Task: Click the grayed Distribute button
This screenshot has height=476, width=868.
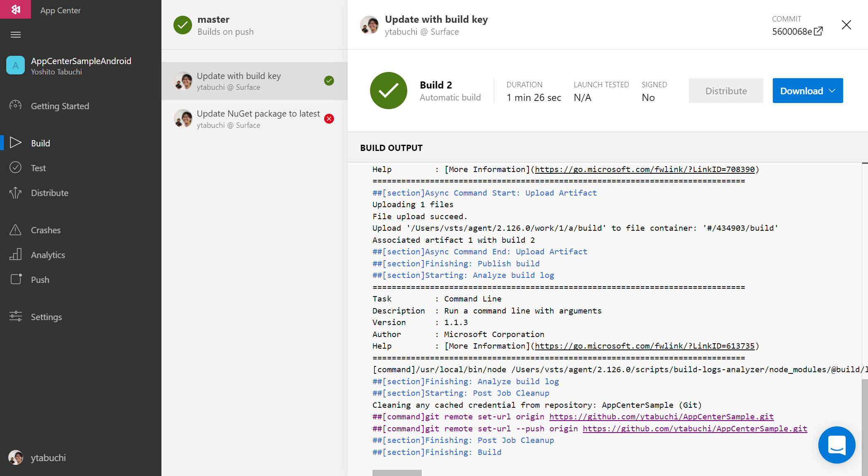Action: point(726,91)
